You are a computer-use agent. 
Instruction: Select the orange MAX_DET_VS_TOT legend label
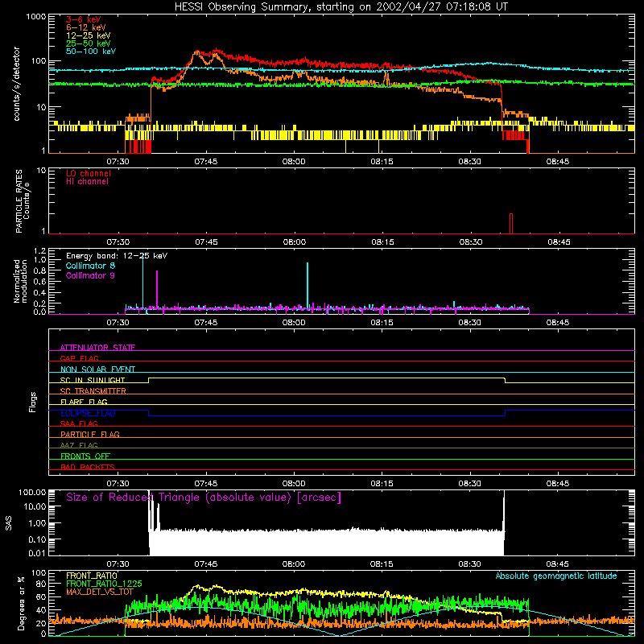pos(99,592)
